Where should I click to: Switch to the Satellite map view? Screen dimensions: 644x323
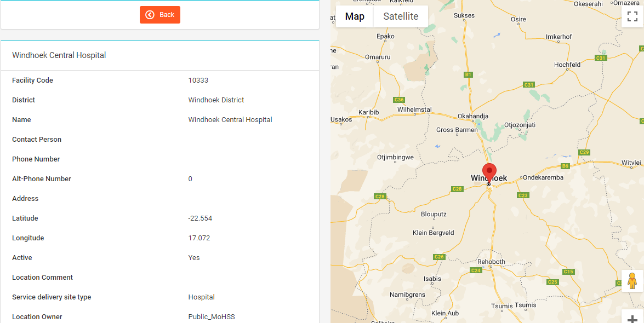(401, 16)
